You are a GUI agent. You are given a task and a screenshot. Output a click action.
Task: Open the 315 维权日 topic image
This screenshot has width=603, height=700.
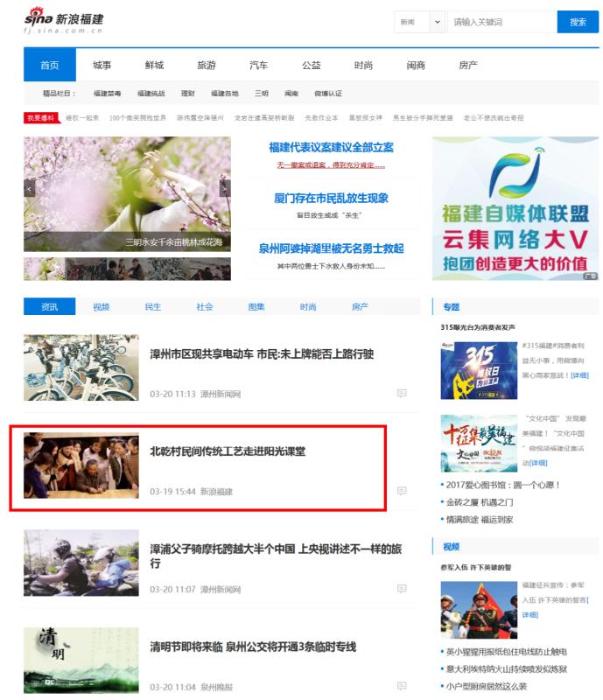pos(479,370)
